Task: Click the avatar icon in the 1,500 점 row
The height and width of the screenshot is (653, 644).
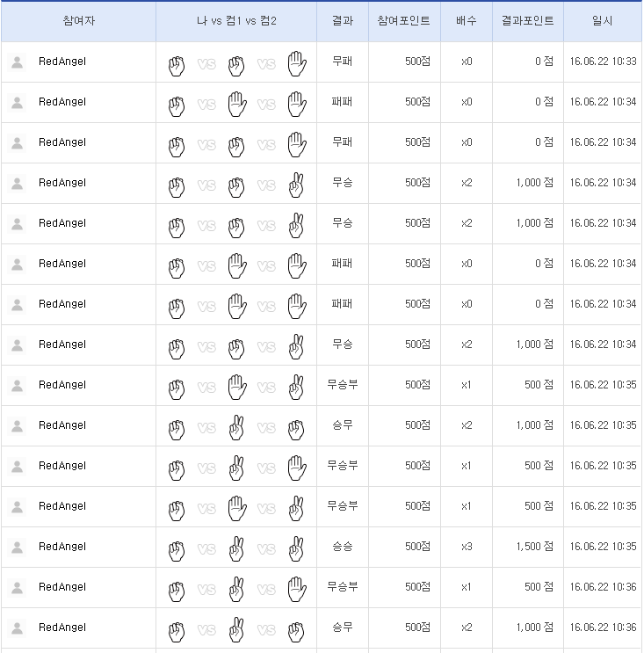Action: 17,547
